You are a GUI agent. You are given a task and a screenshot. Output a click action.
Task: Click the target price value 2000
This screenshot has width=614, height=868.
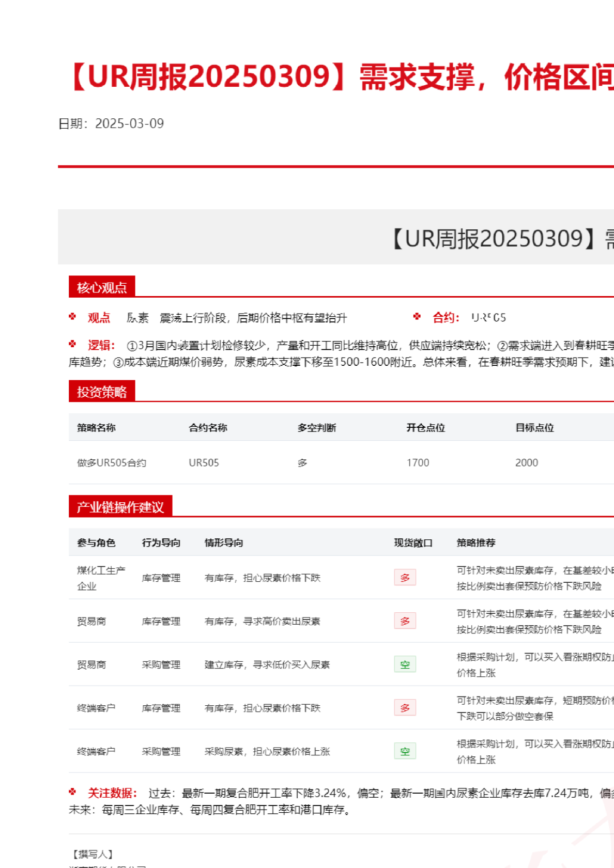[526, 463]
